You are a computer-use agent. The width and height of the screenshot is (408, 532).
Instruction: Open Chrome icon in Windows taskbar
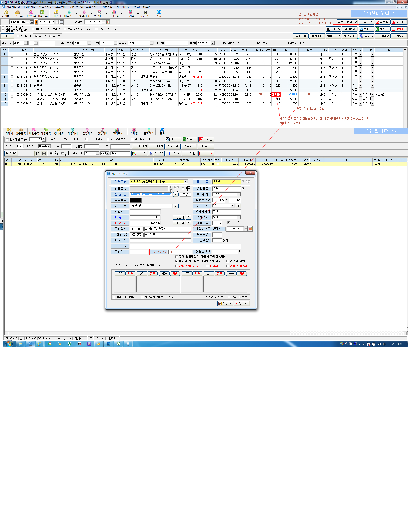pos(50,344)
